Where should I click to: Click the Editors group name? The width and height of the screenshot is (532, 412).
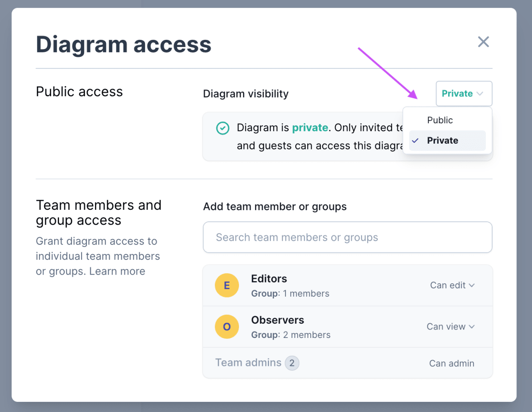269,279
